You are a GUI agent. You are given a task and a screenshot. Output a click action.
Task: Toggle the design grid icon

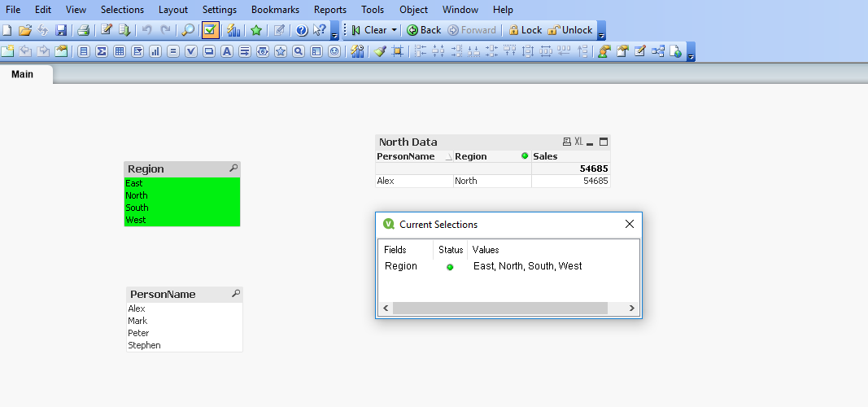point(397,51)
